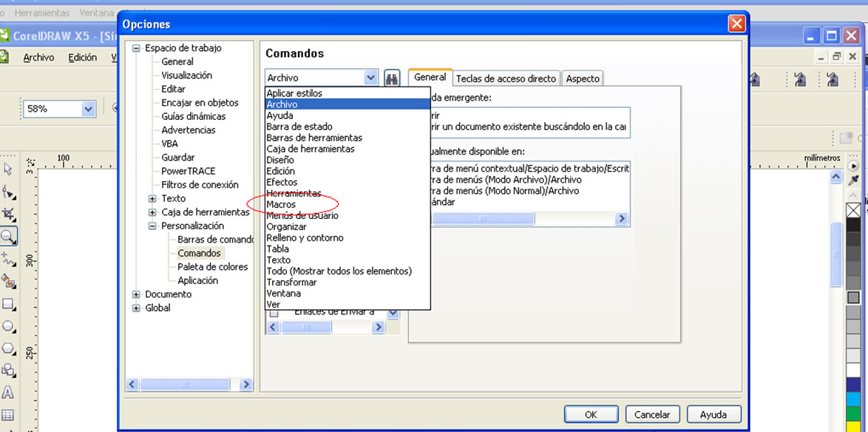The width and height of the screenshot is (868, 432).
Task: Select Macros in the commands list
Action: pos(281,204)
